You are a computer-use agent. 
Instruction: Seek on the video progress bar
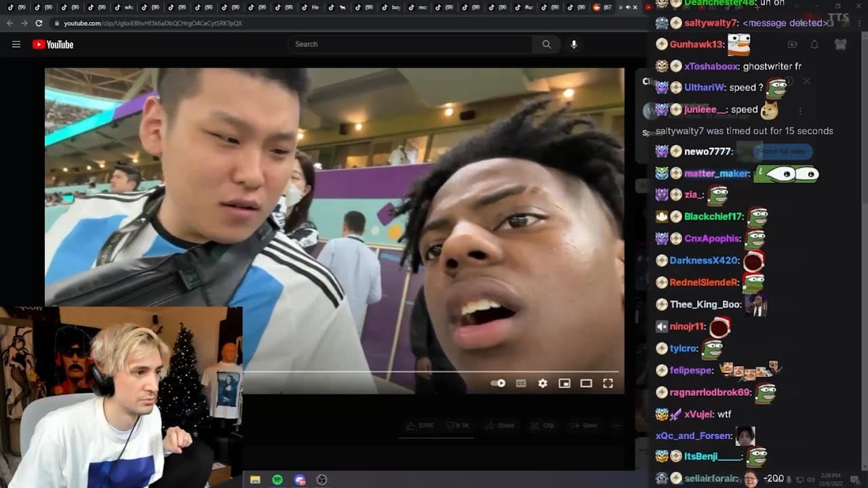(431, 371)
